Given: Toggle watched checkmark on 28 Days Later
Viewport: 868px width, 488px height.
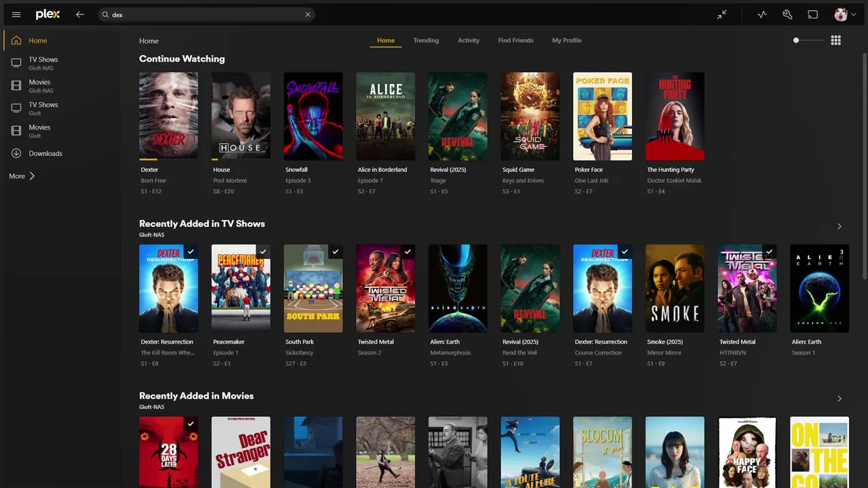Looking at the screenshot, I should 191,424.
